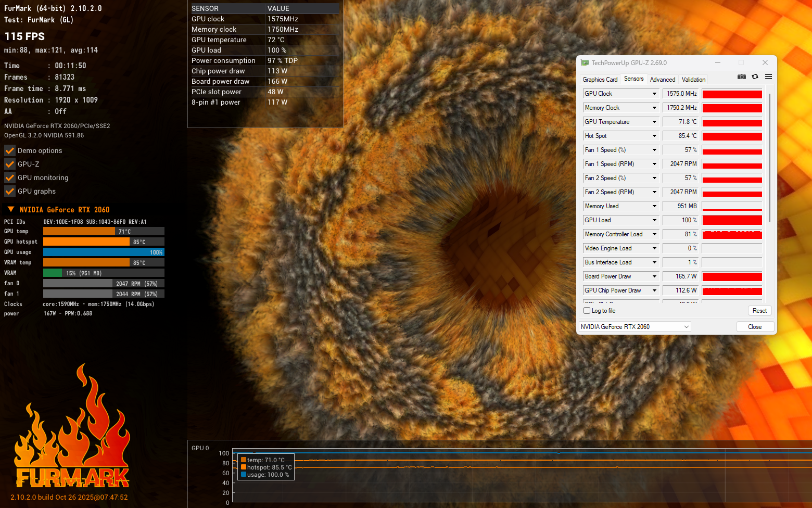Click the Memory Controller Load history graph
Viewport: 812px width, 508px height.
(x=732, y=234)
